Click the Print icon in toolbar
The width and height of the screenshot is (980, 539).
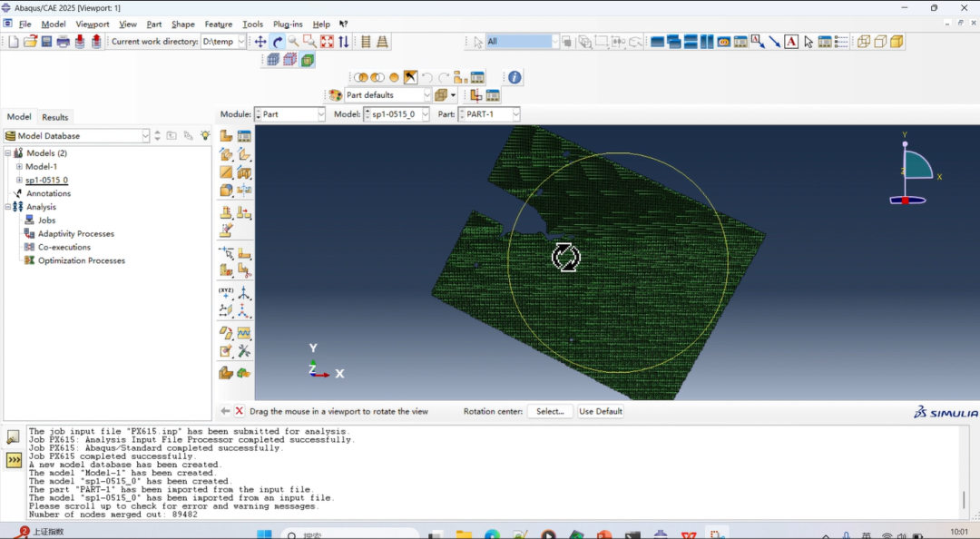coord(63,42)
